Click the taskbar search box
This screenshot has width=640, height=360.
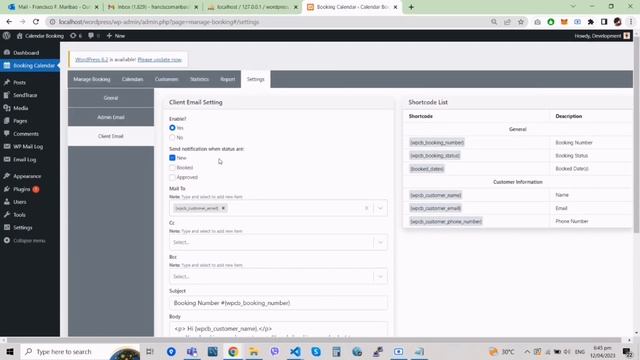coord(80,351)
